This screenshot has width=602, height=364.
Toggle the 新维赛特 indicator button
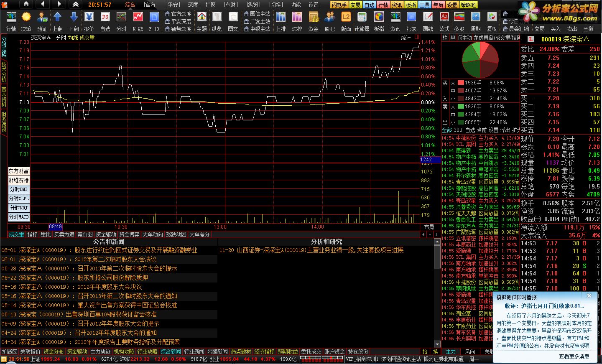19,180
